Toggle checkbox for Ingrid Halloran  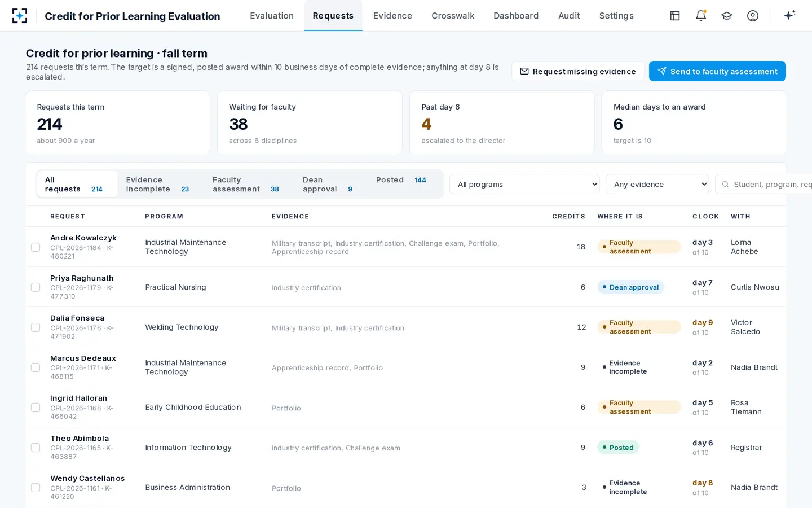pyautogui.click(x=36, y=408)
